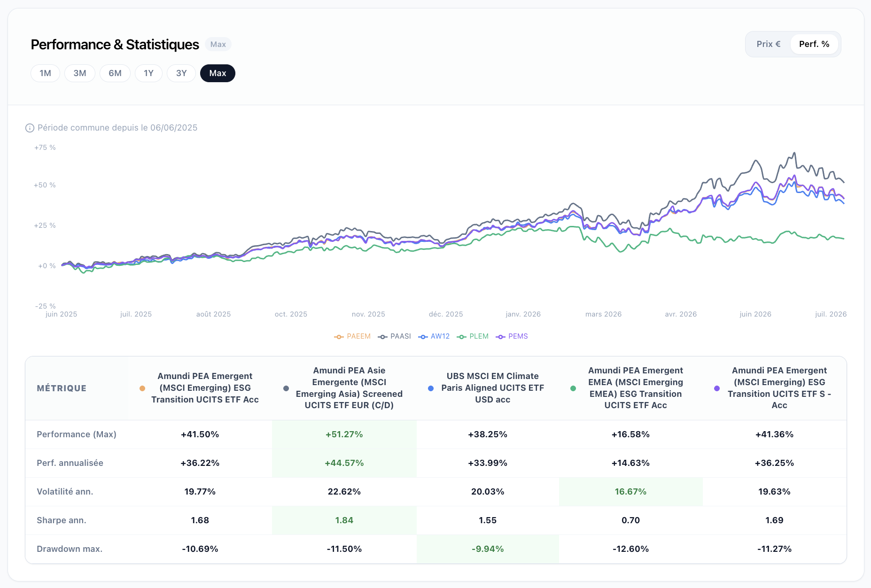Toggle PAAEM series legend marker
871x588 pixels.
[x=352, y=336]
